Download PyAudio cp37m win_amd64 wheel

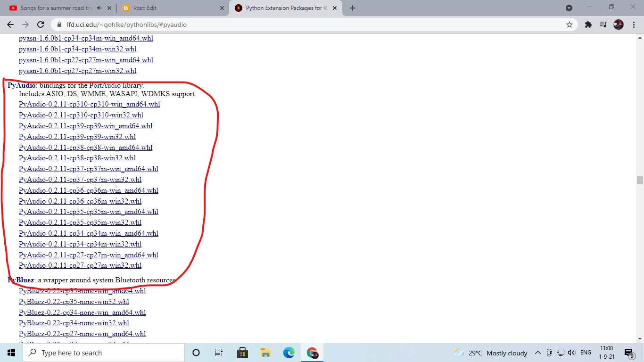(89, 169)
